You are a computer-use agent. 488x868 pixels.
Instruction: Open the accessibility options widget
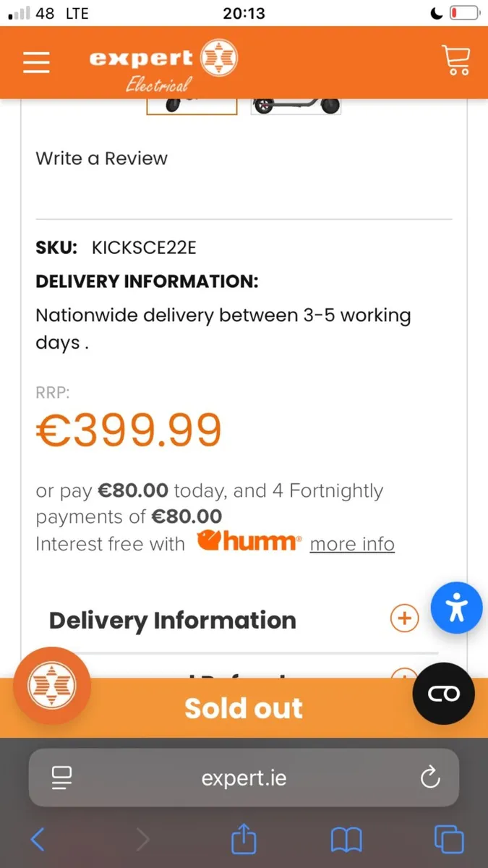pos(457,608)
